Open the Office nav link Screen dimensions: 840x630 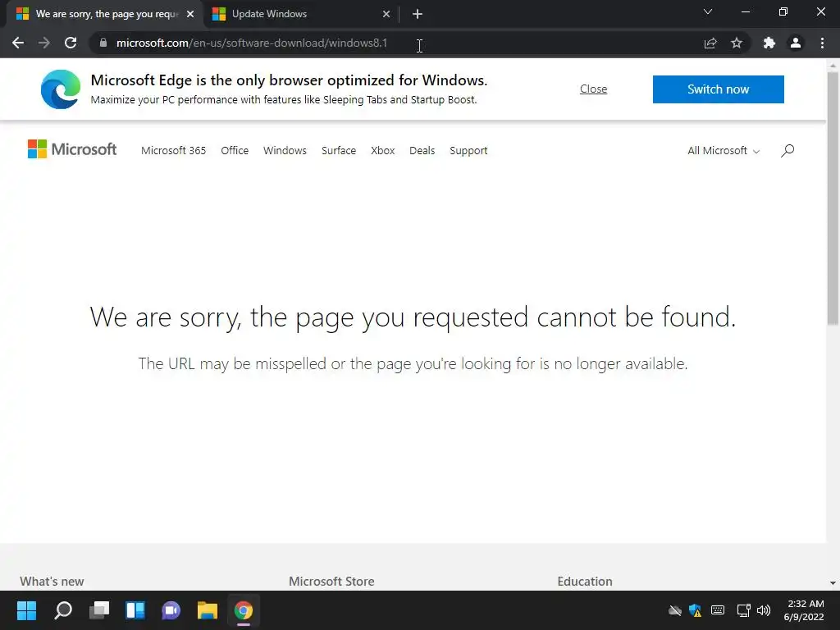tap(235, 151)
